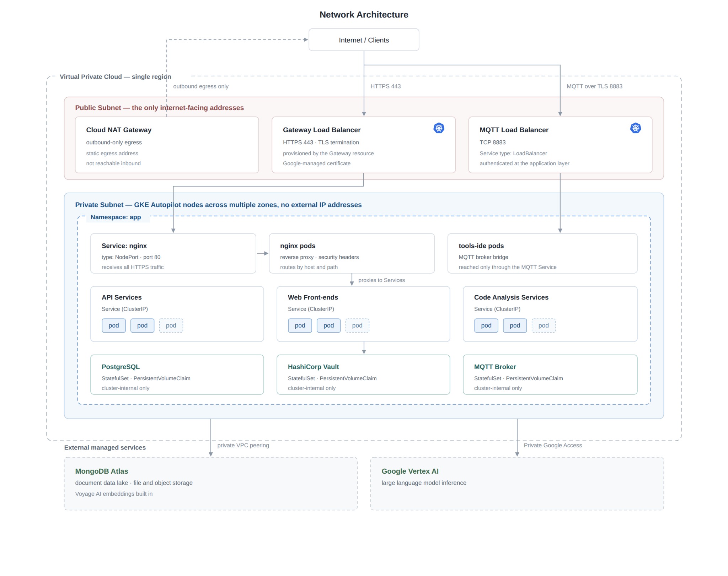728x576 pixels.
Task: Click the MQTT Load Balancer title
Action: point(514,130)
